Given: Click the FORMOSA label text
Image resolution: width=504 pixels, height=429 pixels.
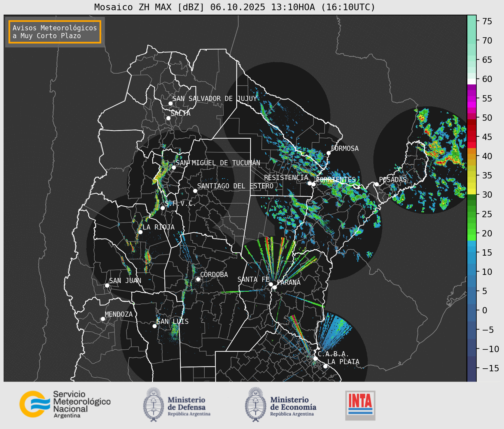Looking at the screenshot, I should pyautogui.click(x=345, y=148).
